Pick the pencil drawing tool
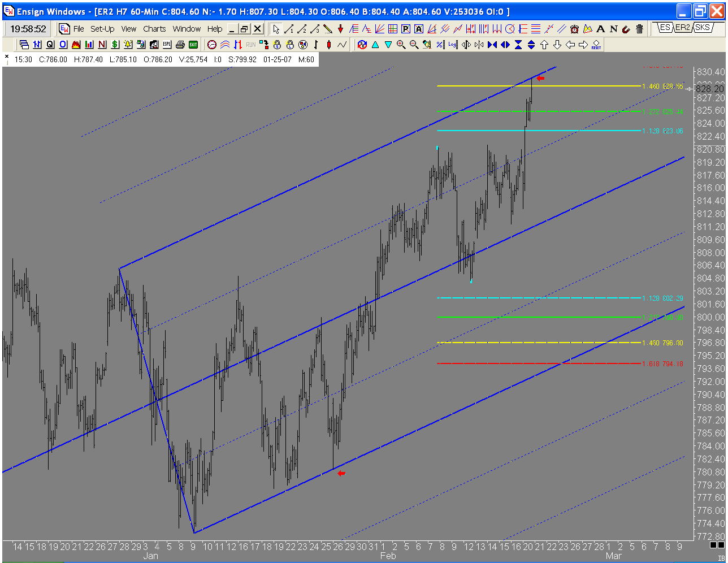728x563 pixels. (328, 29)
